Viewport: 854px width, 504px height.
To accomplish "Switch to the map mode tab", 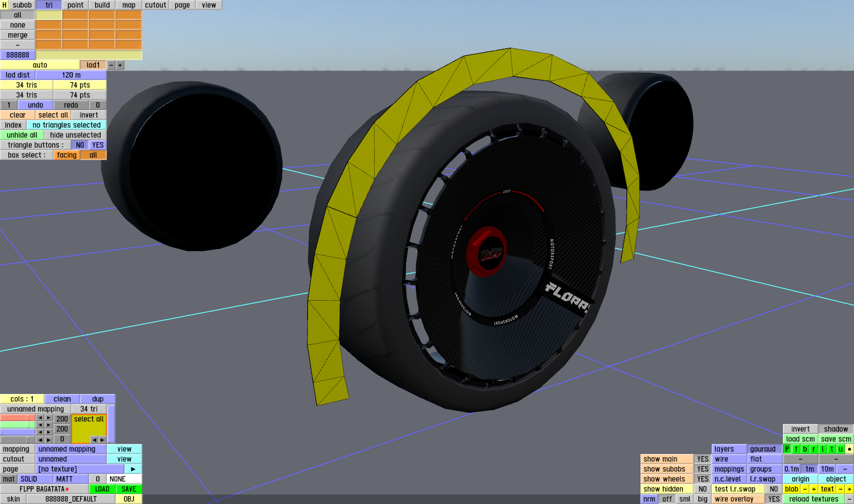I will pos(129,5).
